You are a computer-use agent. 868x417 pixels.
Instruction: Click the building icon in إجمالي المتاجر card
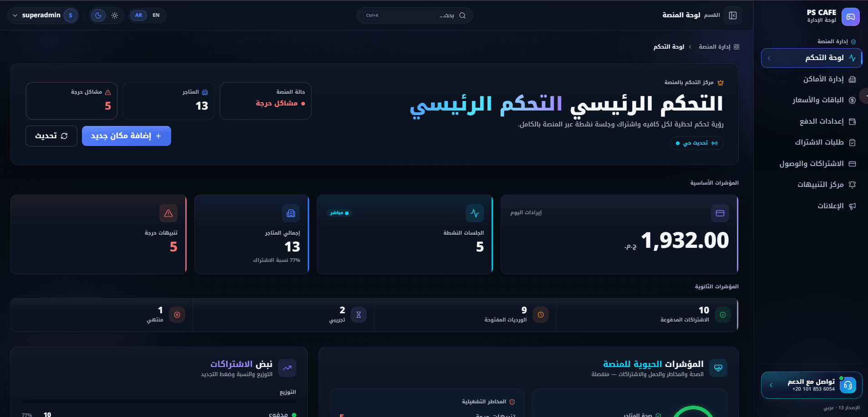pyautogui.click(x=291, y=213)
